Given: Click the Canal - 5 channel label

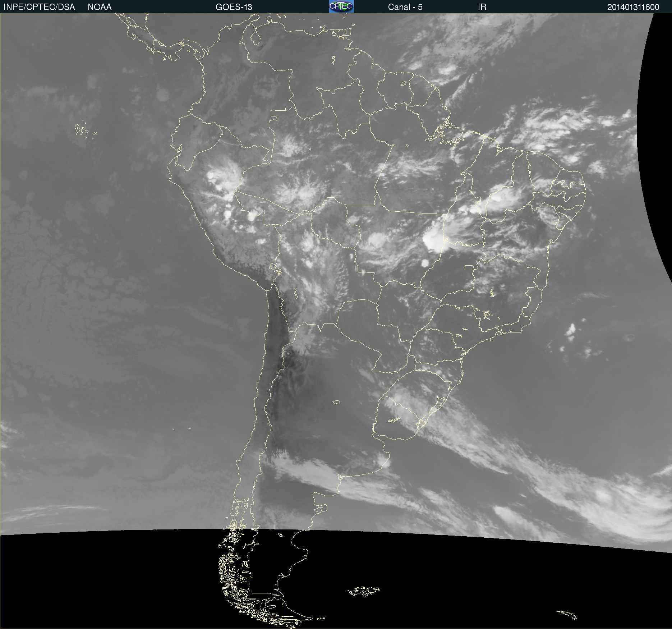Looking at the screenshot, I should coord(405,7).
